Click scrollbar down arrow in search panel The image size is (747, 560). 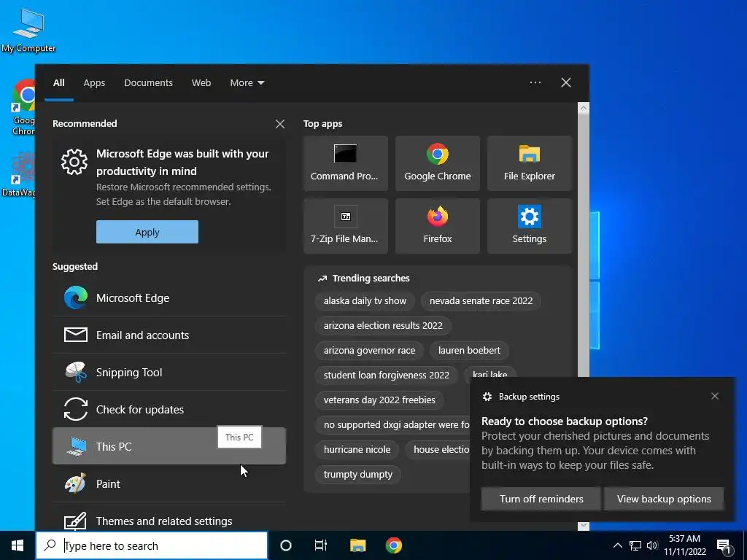pos(583,526)
